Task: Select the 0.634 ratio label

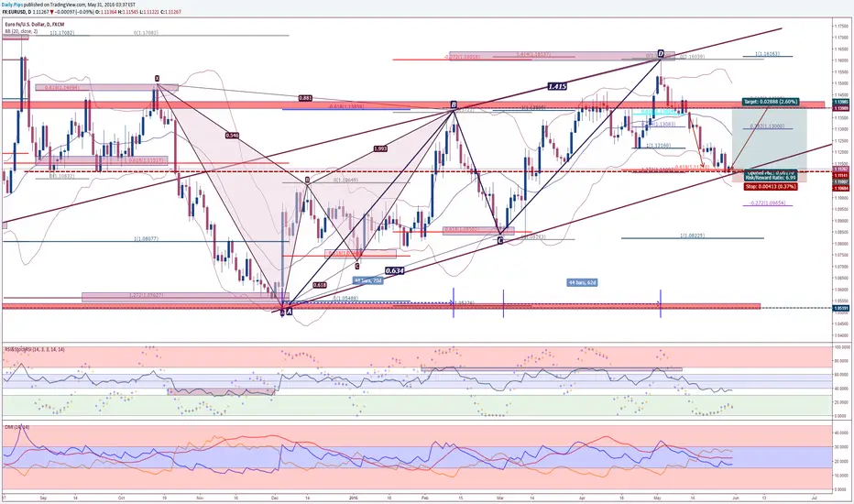Action: tap(394, 270)
